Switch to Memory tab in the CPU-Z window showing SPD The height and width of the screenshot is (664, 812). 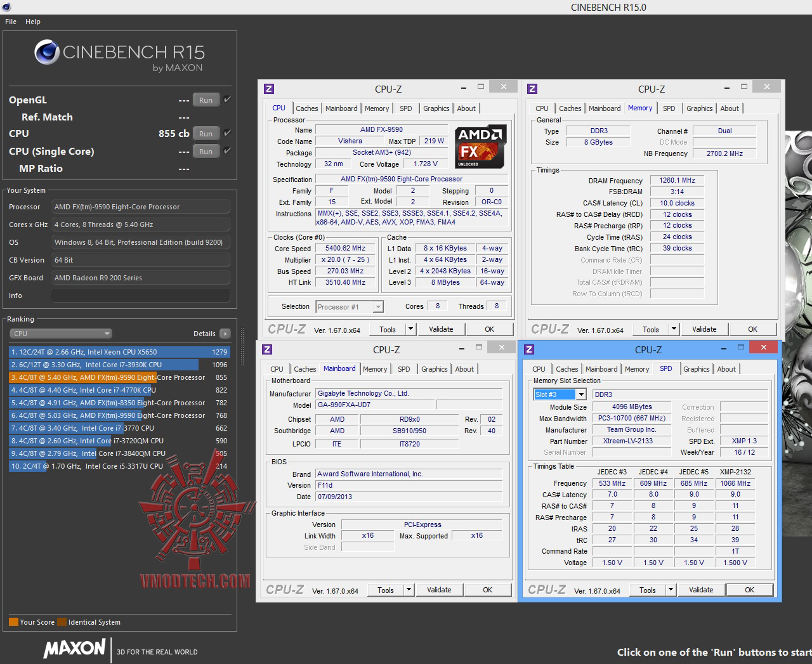click(x=637, y=369)
